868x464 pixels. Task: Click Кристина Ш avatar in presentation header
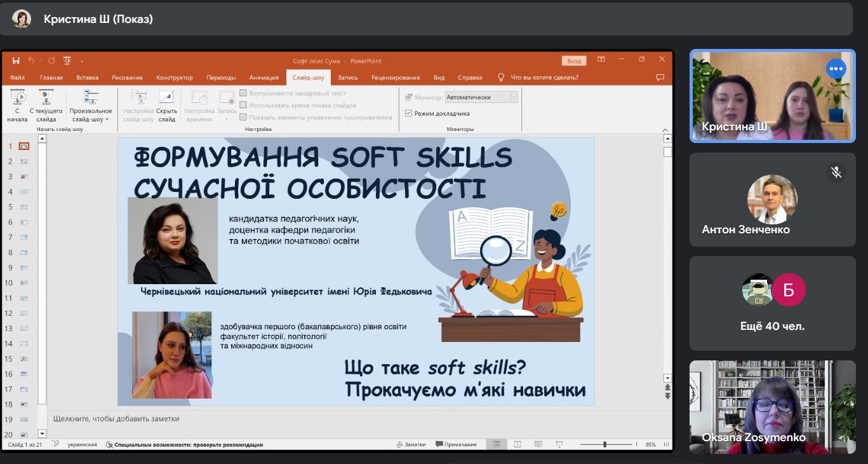22,19
